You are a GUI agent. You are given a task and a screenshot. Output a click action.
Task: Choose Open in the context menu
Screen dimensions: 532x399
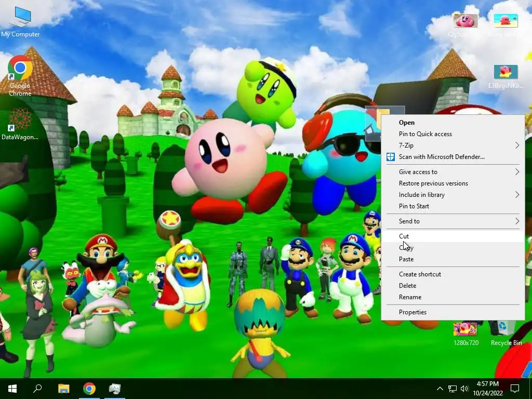click(453, 123)
